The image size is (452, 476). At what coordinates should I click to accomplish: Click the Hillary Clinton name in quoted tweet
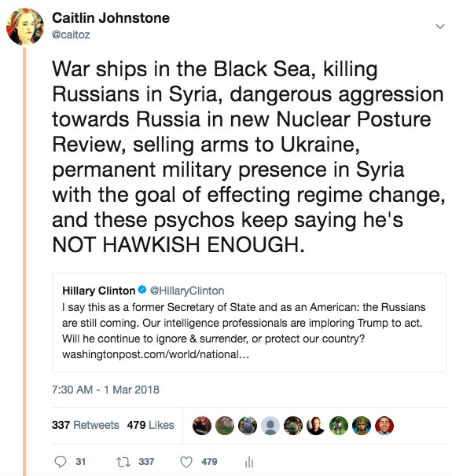(98, 291)
